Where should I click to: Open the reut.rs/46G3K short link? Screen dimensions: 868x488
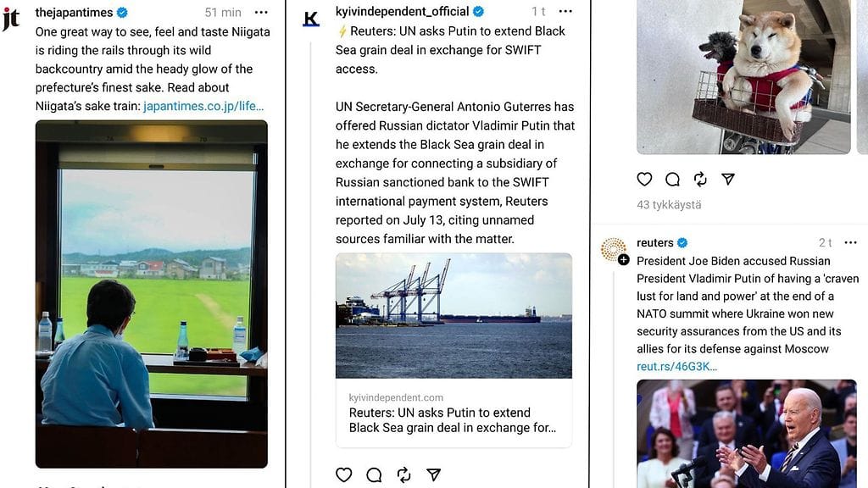(x=677, y=366)
